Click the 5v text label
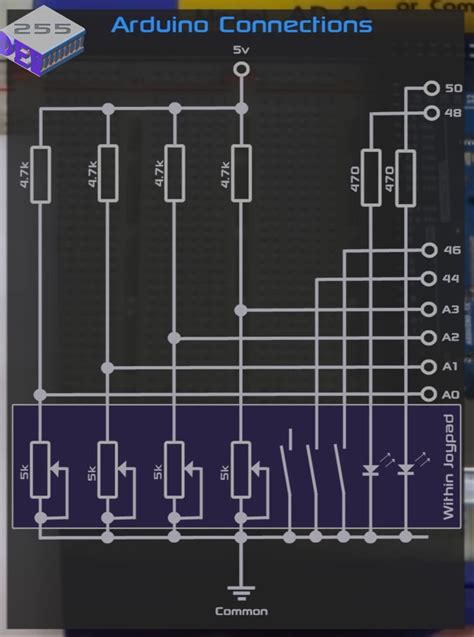Viewport: 474px width, 637px height. pyautogui.click(x=241, y=50)
